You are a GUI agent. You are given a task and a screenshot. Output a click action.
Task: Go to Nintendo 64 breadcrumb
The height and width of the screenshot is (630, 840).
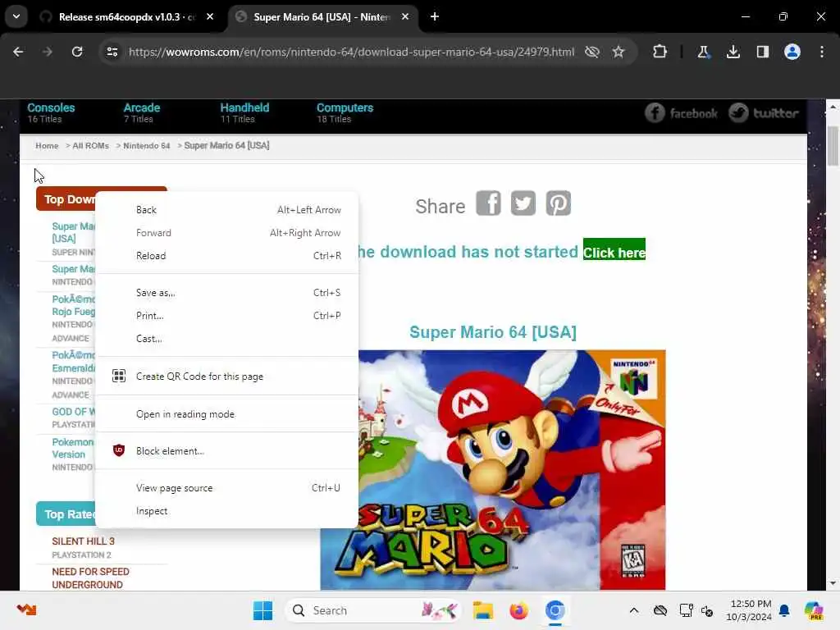tap(146, 146)
